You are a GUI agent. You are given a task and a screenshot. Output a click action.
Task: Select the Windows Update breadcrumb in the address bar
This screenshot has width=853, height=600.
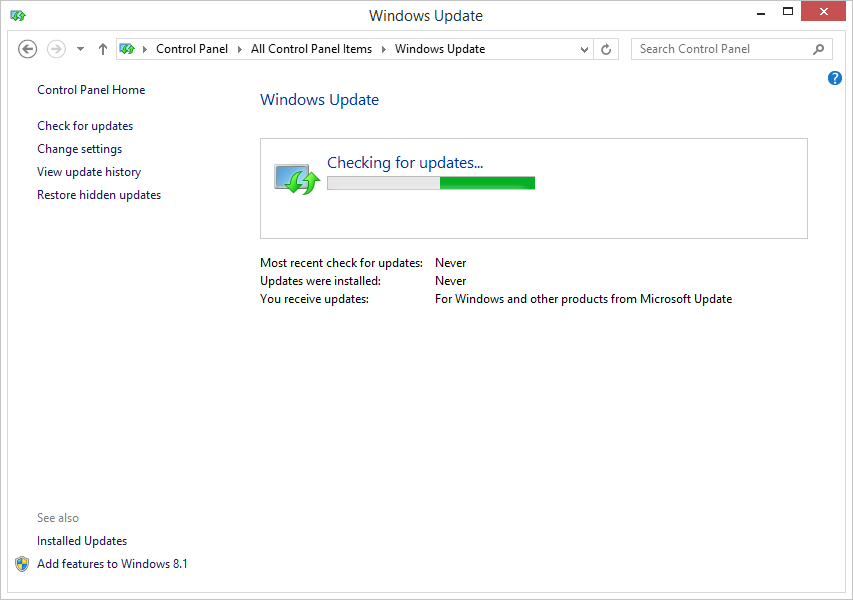coord(440,49)
